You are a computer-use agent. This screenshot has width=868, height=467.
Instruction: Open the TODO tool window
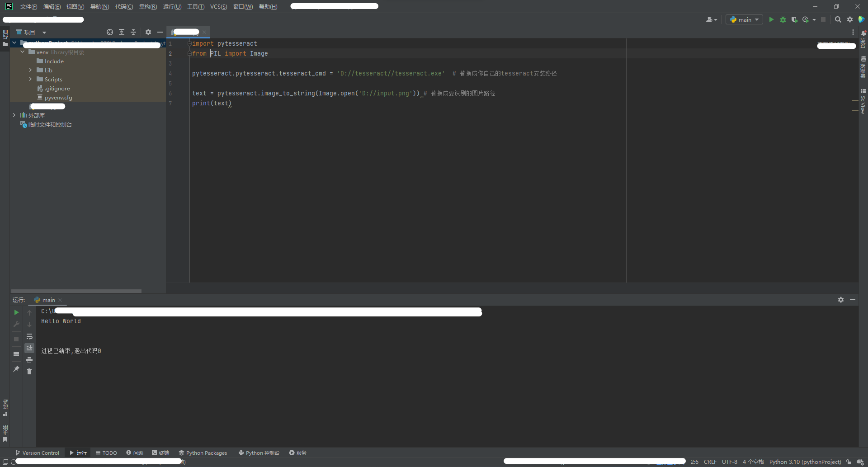[107, 453]
